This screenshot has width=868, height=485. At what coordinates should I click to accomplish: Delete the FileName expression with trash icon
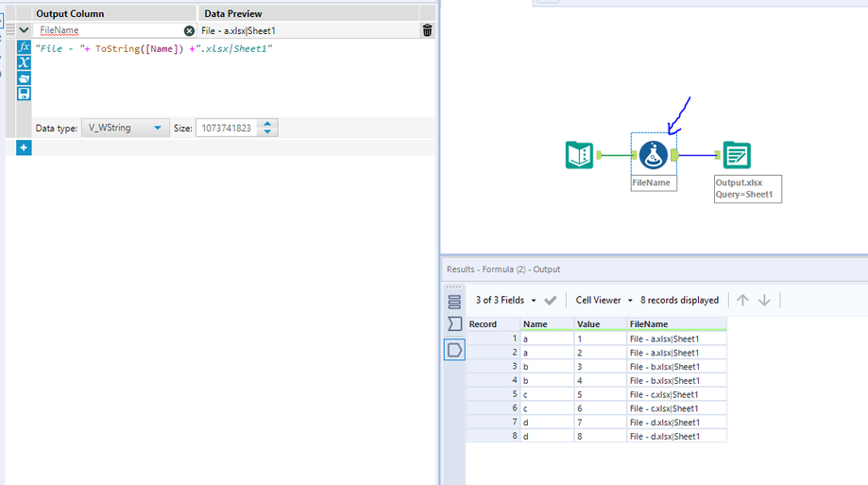pos(427,30)
